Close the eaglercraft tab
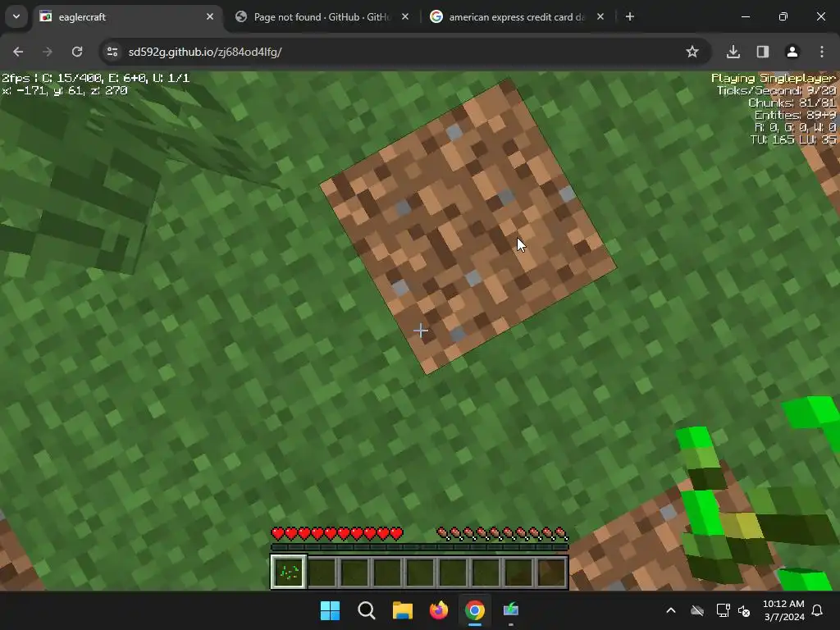840x630 pixels. coord(209,16)
